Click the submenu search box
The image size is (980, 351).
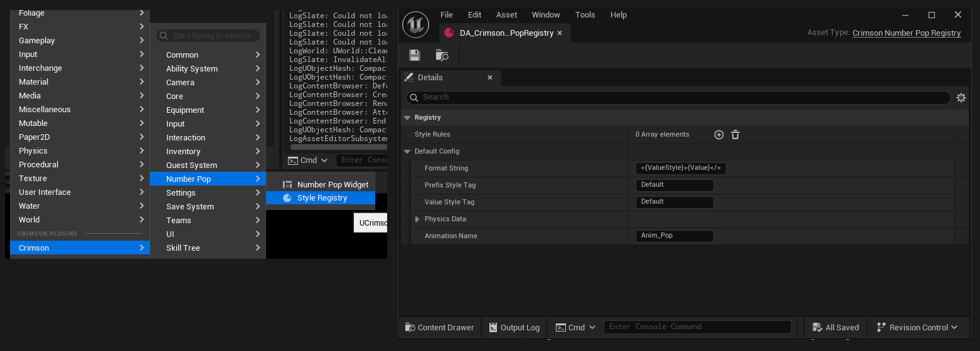pyautogui.click(x=208, y=36)
